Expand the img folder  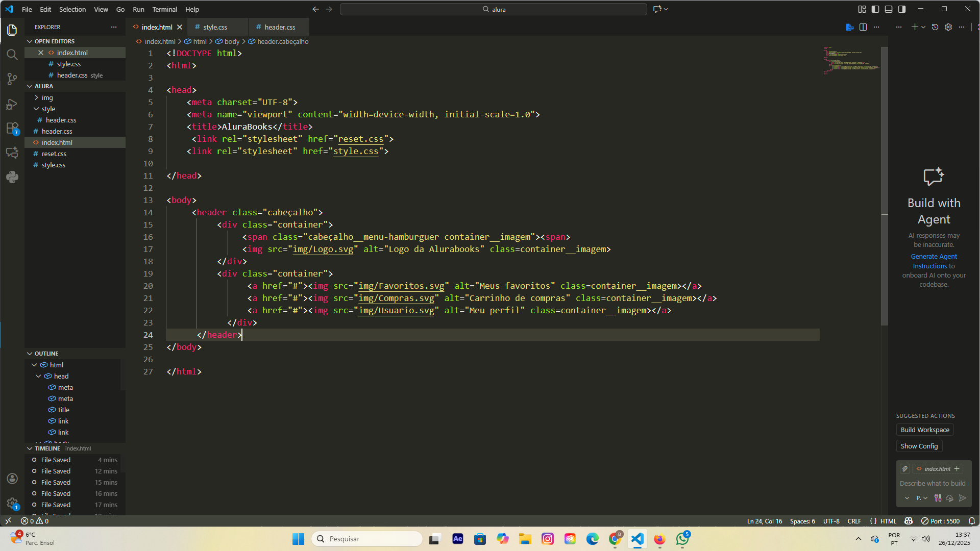point(47,97)
